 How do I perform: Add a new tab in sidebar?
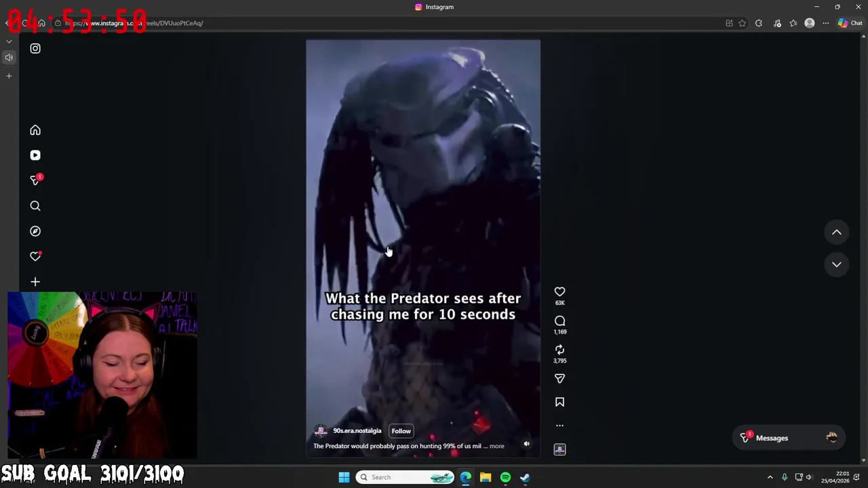coord(9,76)
